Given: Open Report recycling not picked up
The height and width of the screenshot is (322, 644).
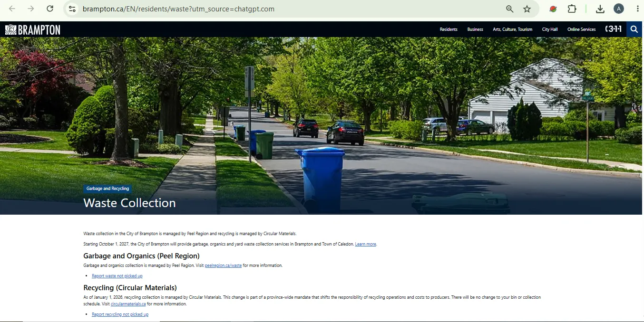Looking at the screenshot, I should coord(120,314).
